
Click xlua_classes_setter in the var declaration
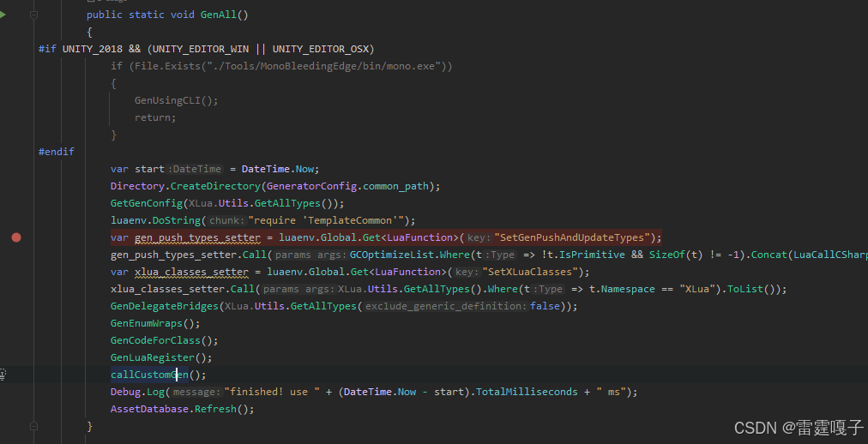191,272
